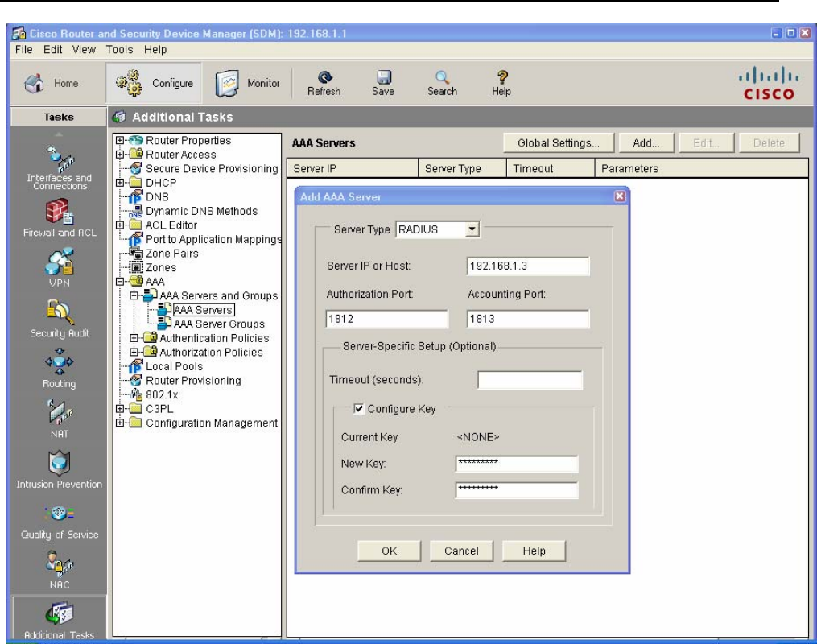Select Dynamic DNS Methods node
The width and height of the screenshot is (817, 644).
pos(201,211)
